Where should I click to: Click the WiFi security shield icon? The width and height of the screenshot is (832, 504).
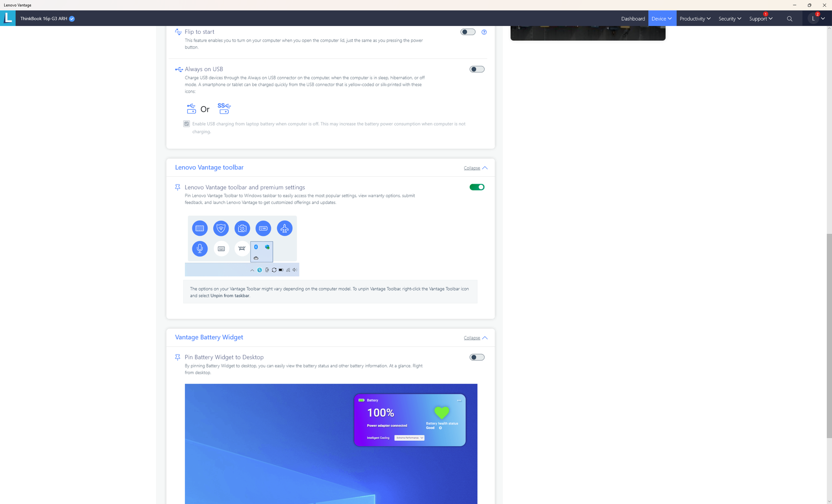click(221, 228)
